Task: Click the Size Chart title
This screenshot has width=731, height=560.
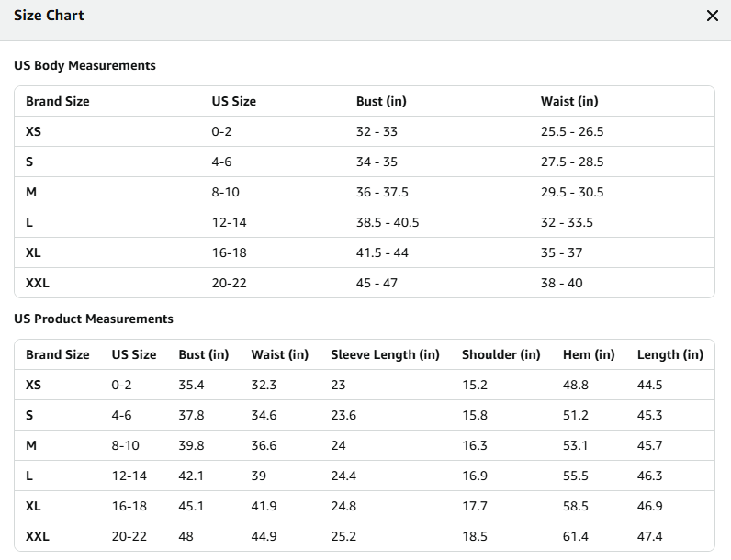Action: pos(49,16)
